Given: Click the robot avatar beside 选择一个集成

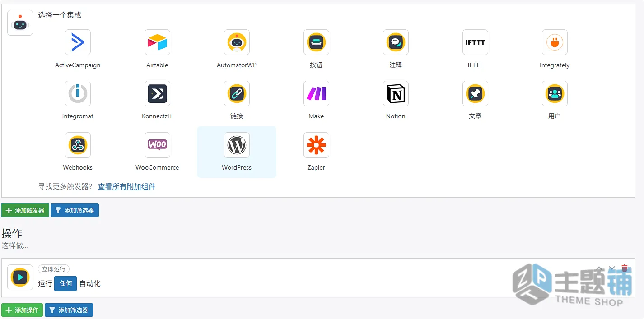Looking at the screenshot, I should (20, 23).
